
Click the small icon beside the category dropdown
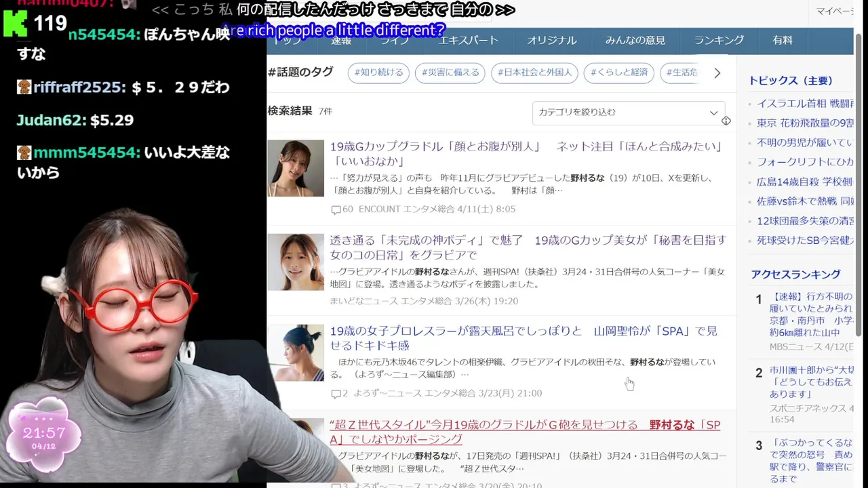(x=726, y=121)
